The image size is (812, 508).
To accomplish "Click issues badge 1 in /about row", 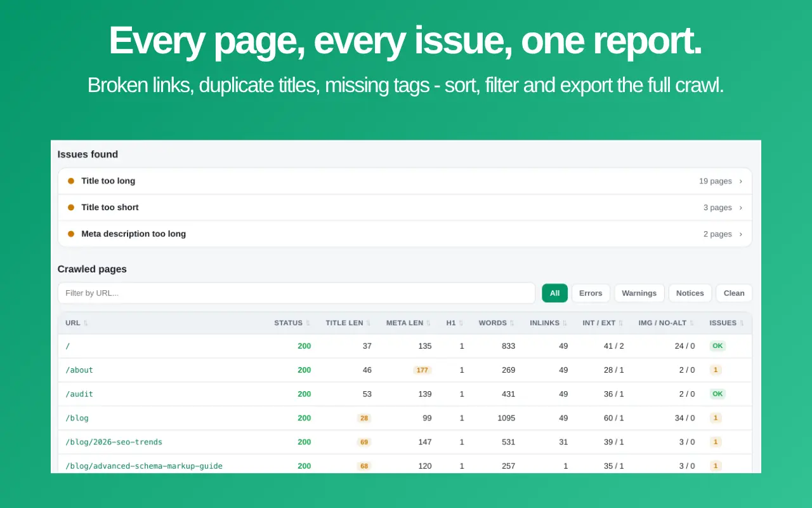I will (x=716, y=370).
